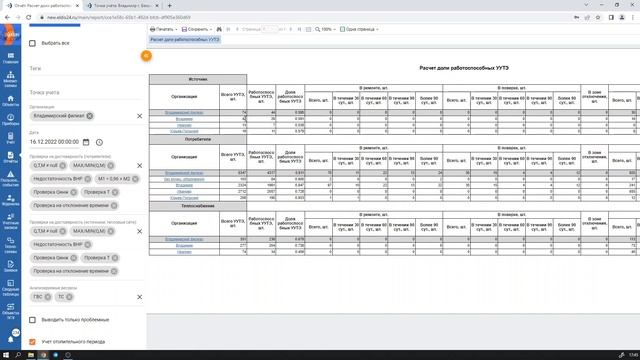
Task: Open the Приборы sidebar section
Action: [x=10, y=120]
